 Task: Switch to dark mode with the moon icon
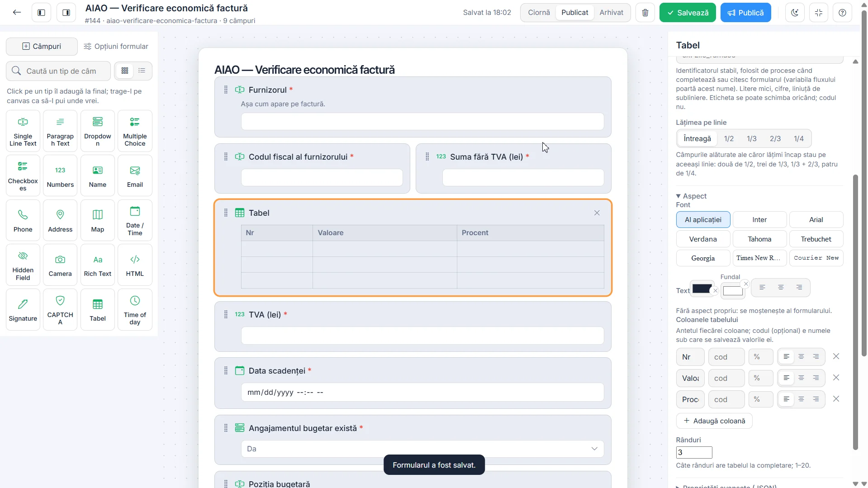(795, 13)
